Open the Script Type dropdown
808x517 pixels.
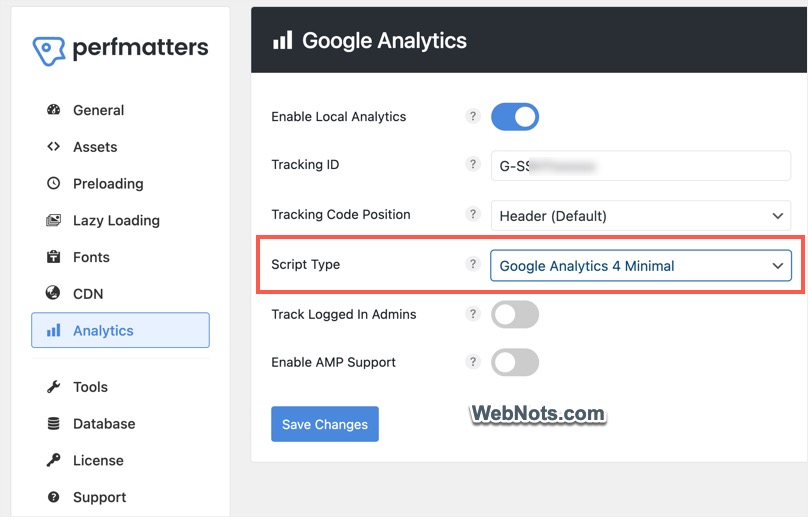tap(641, 265)
